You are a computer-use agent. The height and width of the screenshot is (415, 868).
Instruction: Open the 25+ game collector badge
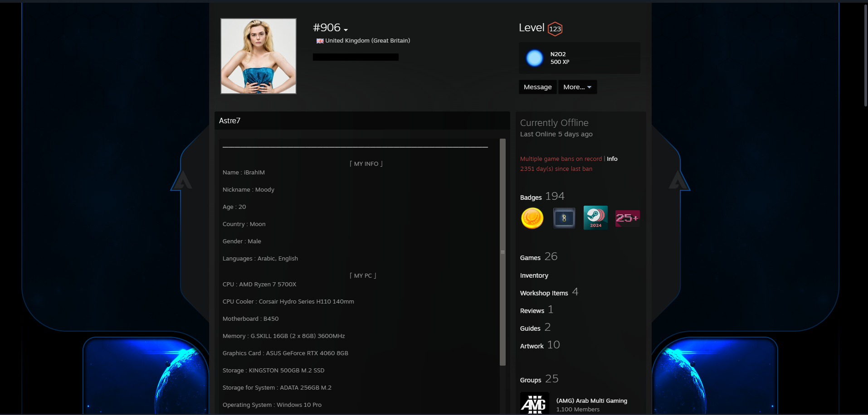pos(628,218)
